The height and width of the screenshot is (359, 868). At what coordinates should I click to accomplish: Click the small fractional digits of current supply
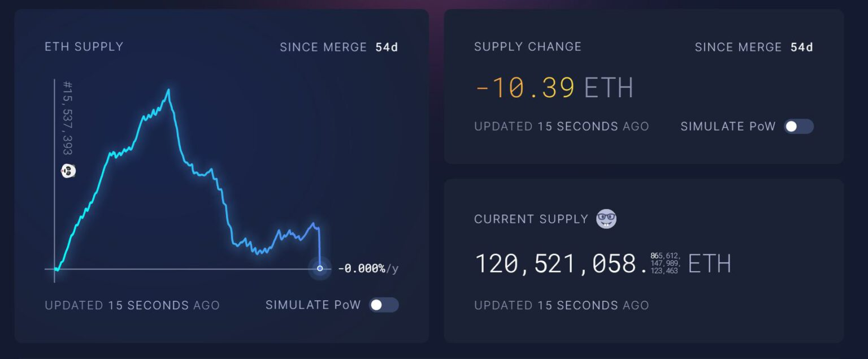click(x=665, y=263)
